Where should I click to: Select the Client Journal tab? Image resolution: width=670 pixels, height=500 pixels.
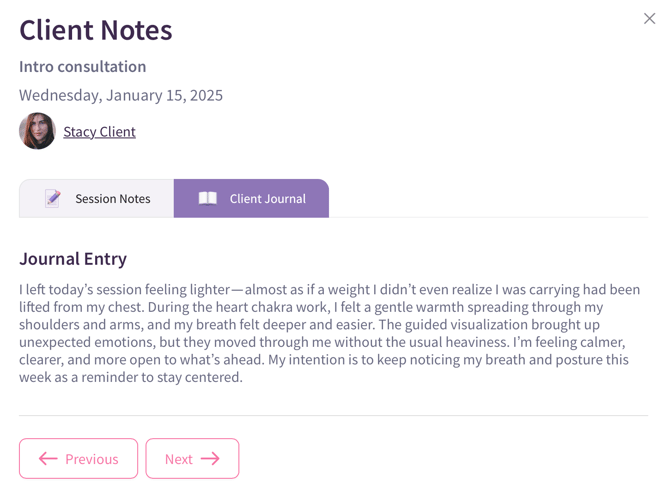coord(251,198)
